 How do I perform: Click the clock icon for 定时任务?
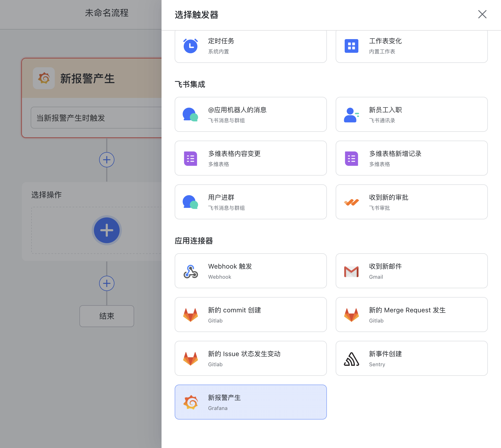(190, 46)
